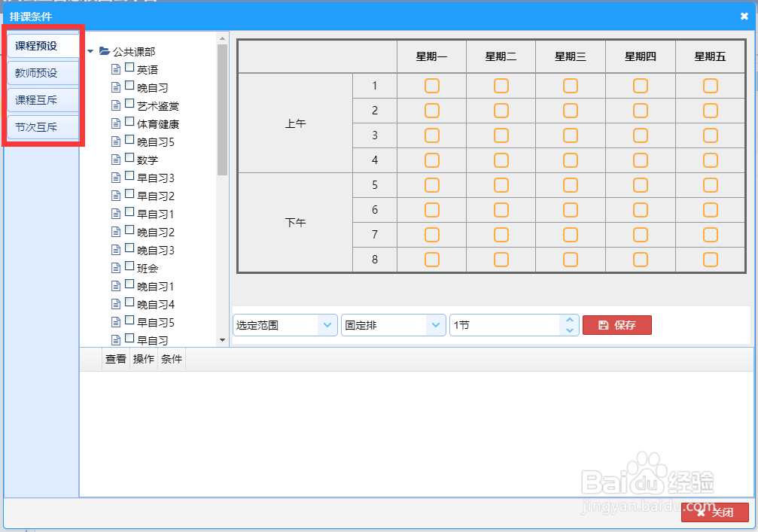This screenshot has height=532, width=758.
Task: Click the document icon beside 英语
Action: [x=116, y=68]
